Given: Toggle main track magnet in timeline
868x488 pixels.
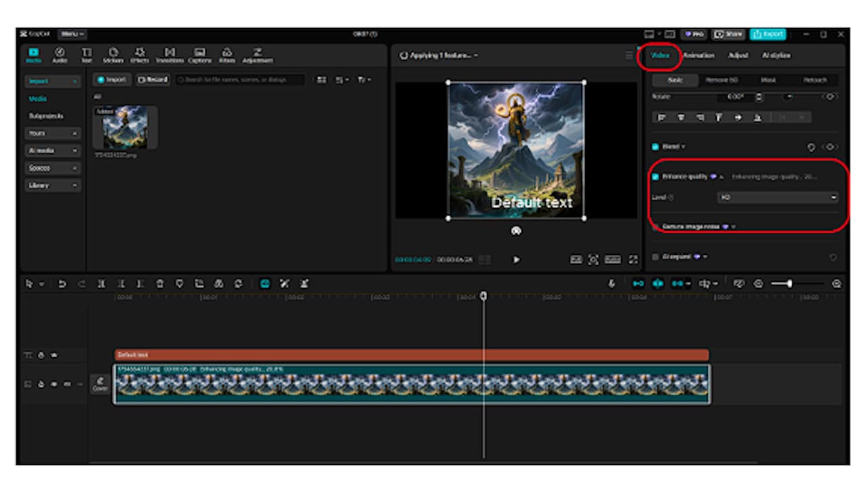Looking at the screenshot, I should (638, 284).
